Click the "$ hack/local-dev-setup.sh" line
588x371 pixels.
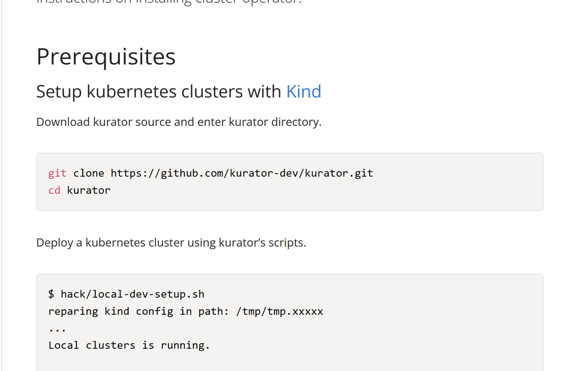coord(126,294)
